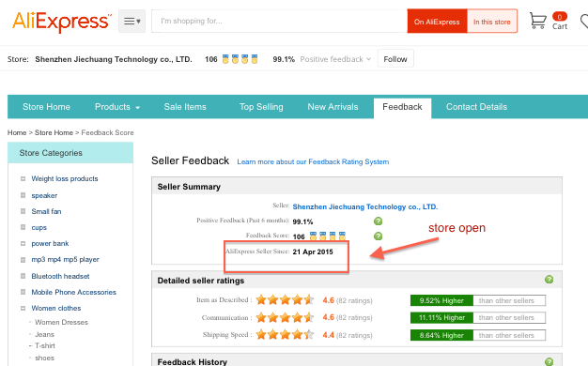Screen dimensions: 588x366
Task: Click the store name in header bar
Action: tap(114, 59)
